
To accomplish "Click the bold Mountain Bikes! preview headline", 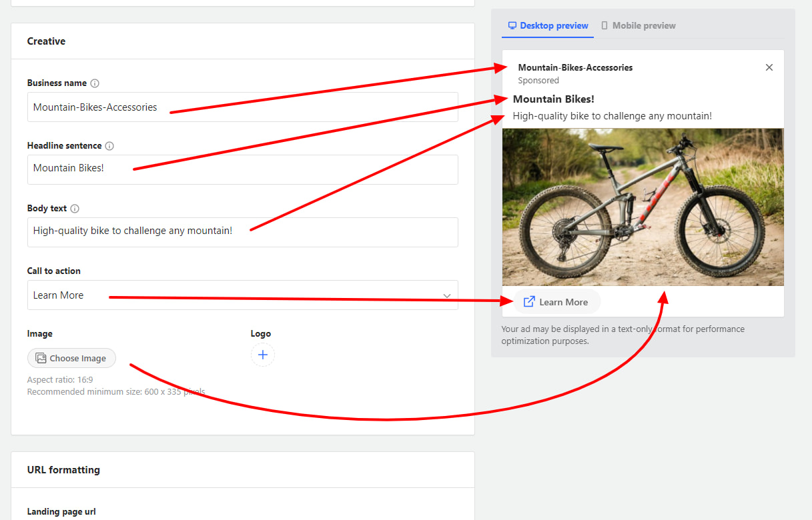I will [553, 99].
